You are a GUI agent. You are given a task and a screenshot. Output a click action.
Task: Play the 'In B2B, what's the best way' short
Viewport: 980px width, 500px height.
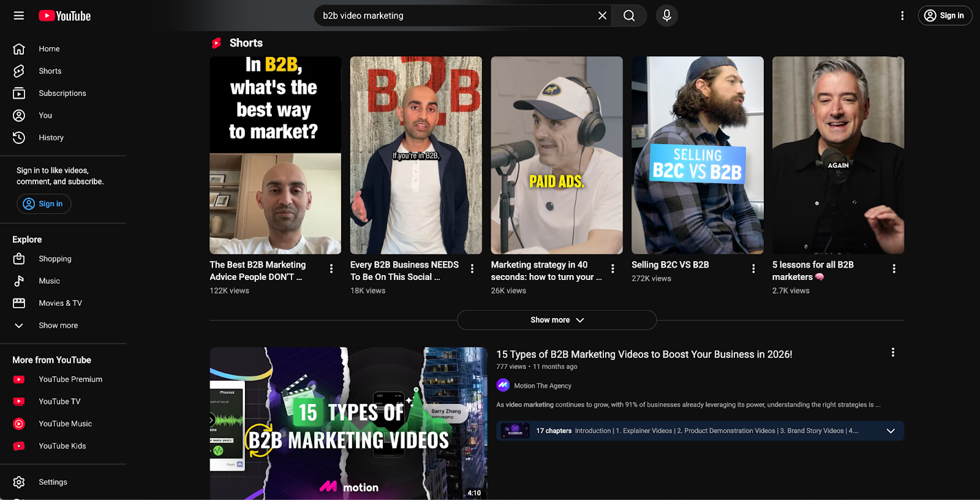pos(275,155)
